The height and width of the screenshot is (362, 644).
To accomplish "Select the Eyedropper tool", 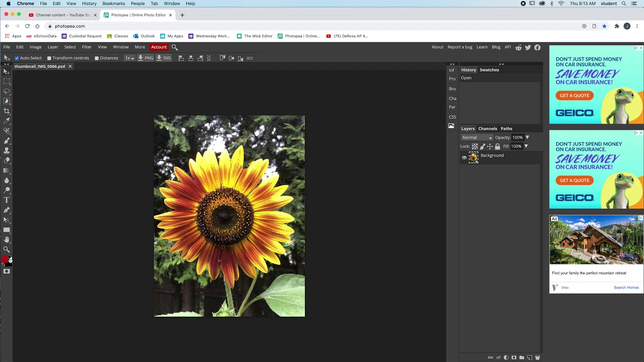I will (7, 121).
